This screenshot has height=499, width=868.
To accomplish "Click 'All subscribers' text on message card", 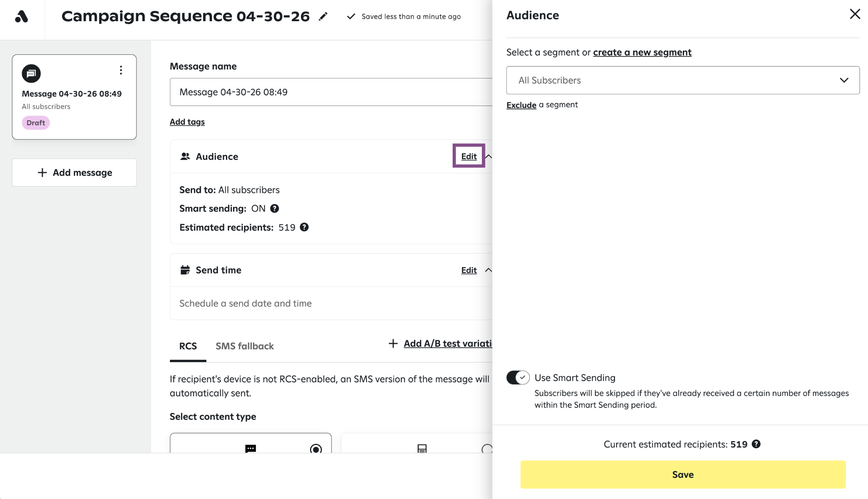I will click(x=46, y=106).
